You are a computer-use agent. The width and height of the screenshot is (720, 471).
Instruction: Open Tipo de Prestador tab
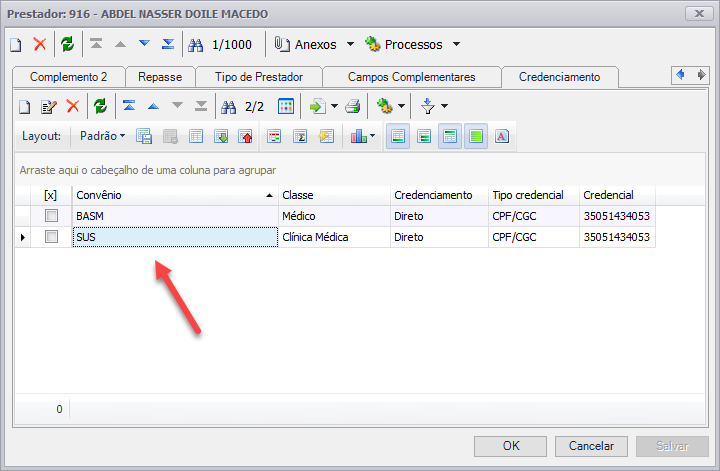[259, 77]
